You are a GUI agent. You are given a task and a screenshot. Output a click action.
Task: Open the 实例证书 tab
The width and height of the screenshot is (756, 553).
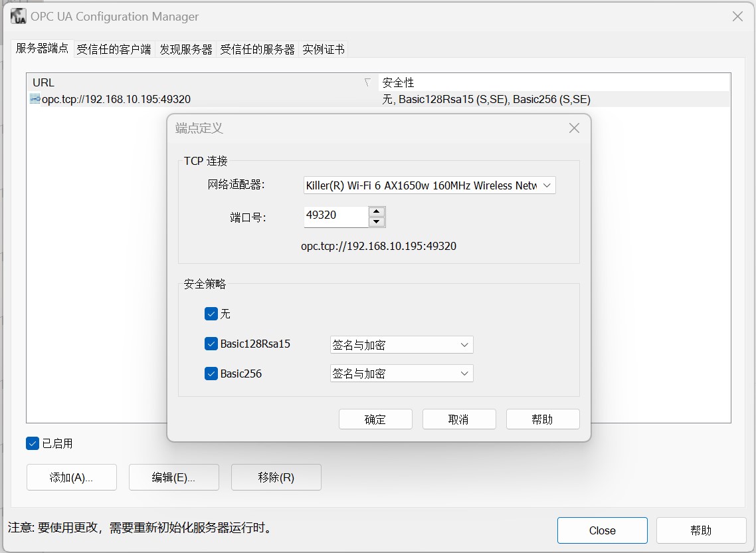click(324, 49)
